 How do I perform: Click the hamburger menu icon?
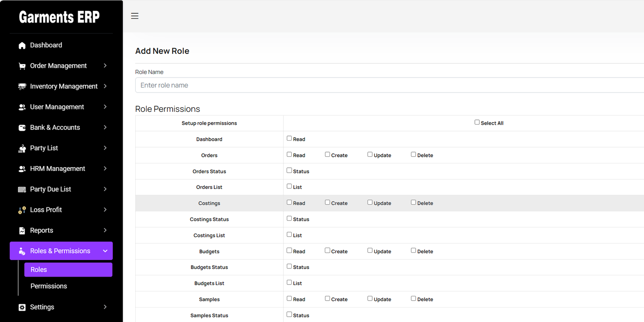point(135,16)
